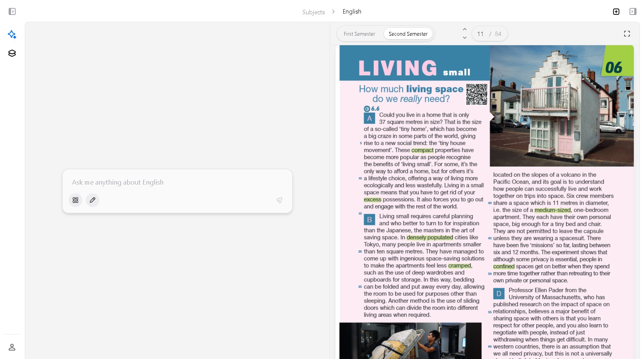Viewport: 644px width, 359px height.
Task: Send message with paper plane icon
Action: coord(279,200)
